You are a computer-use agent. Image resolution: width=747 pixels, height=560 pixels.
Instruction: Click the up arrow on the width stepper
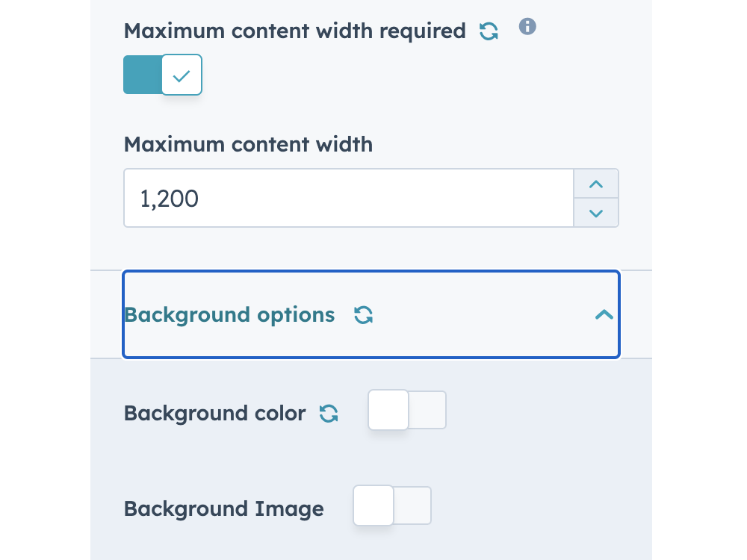click(595, 183)
